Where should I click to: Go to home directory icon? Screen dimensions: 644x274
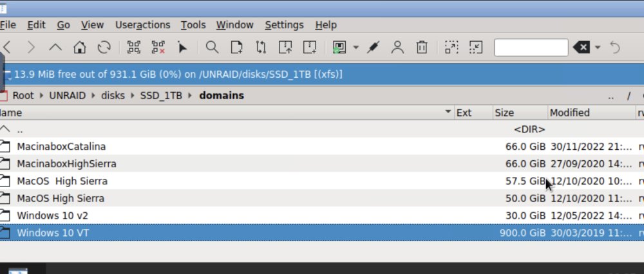click(80, 48)
